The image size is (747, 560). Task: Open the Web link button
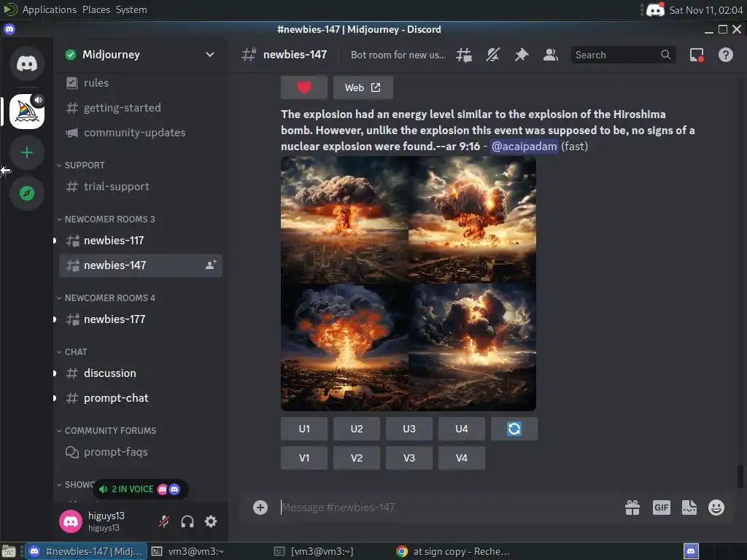[x=363, y=87]
